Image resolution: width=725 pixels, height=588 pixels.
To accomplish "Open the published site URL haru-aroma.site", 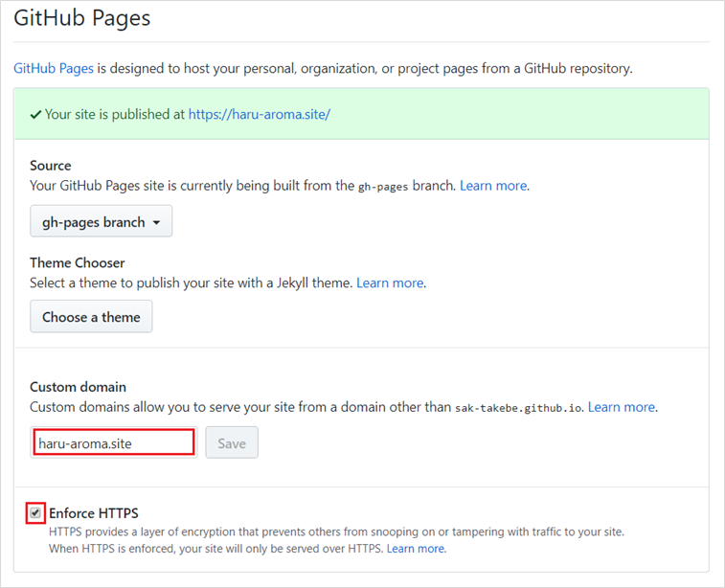I will point(259,115).
